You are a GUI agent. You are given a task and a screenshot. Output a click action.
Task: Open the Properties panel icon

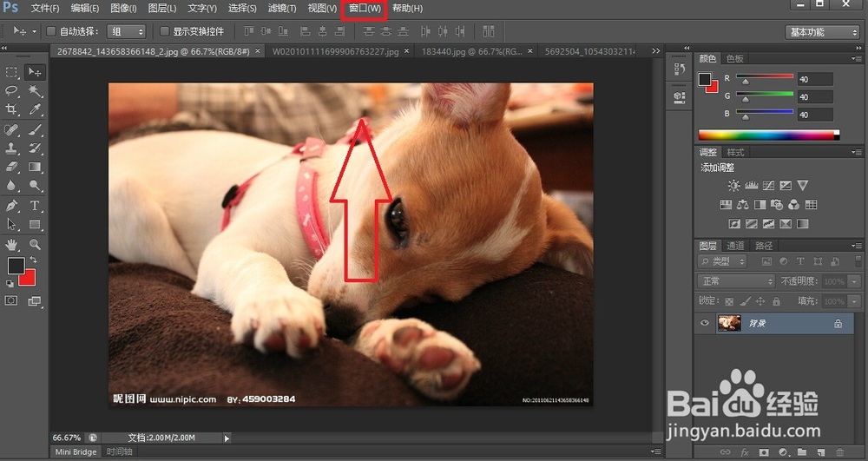(680, 97)
